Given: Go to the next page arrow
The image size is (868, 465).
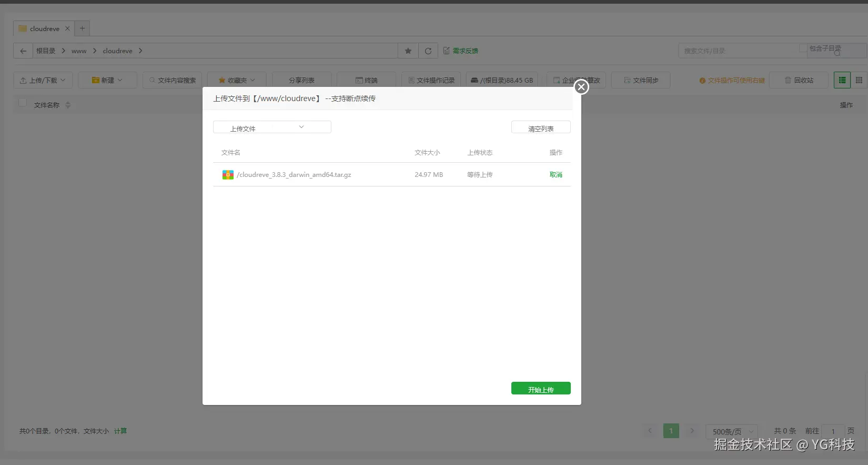Looking at the screenshot, I should click(692, 431).
